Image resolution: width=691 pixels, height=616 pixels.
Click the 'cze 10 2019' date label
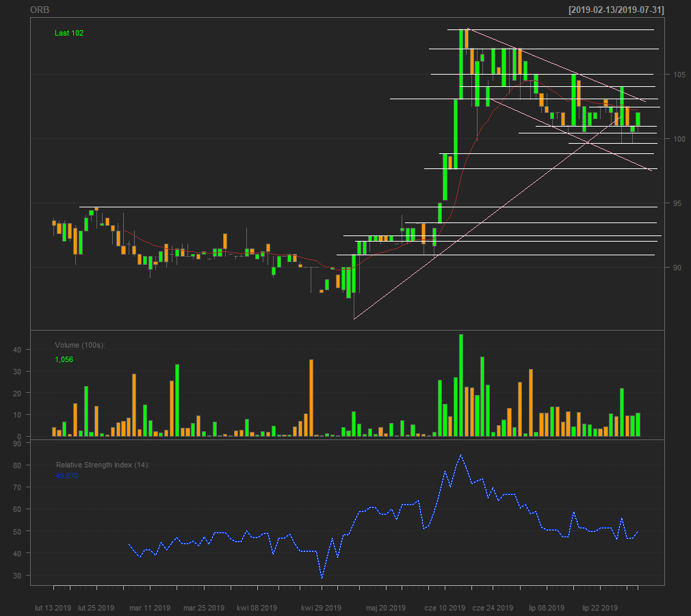click(445, 608)
